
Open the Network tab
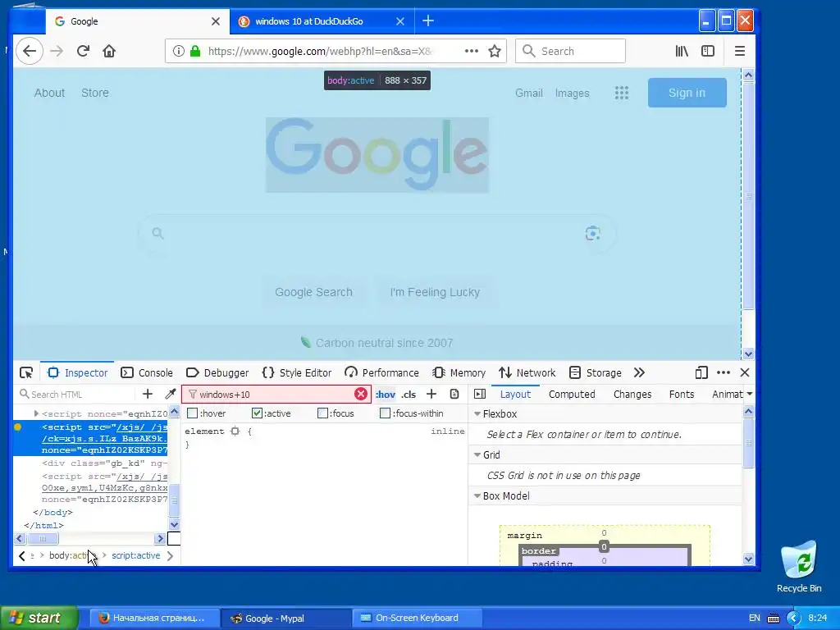pos(527,373)
